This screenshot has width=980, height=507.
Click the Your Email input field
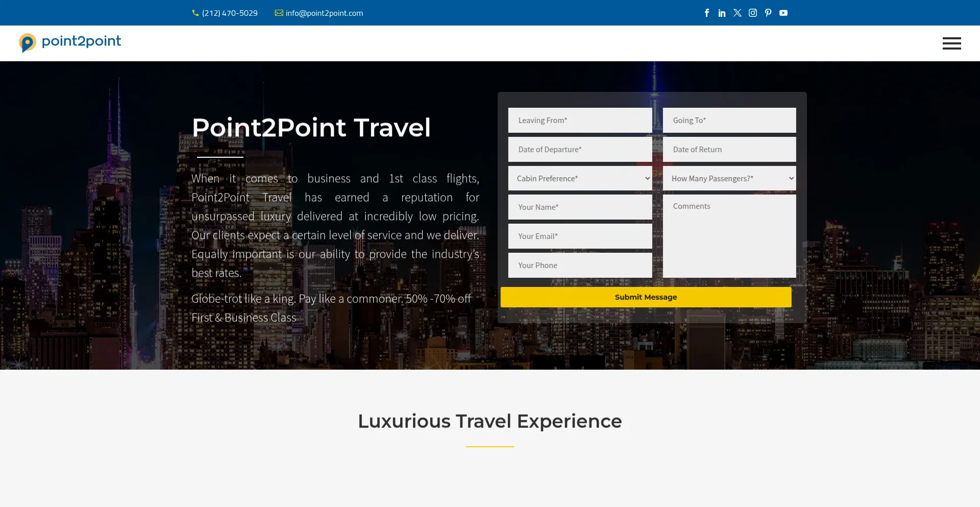[x=579, y=236]
